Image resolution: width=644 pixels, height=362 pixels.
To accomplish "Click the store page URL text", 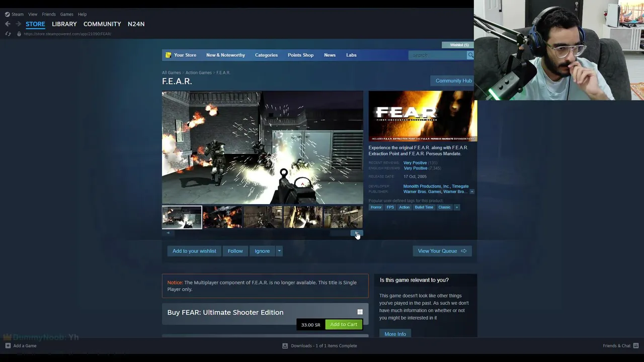I will pyautogui.click(x=67, y=34).
